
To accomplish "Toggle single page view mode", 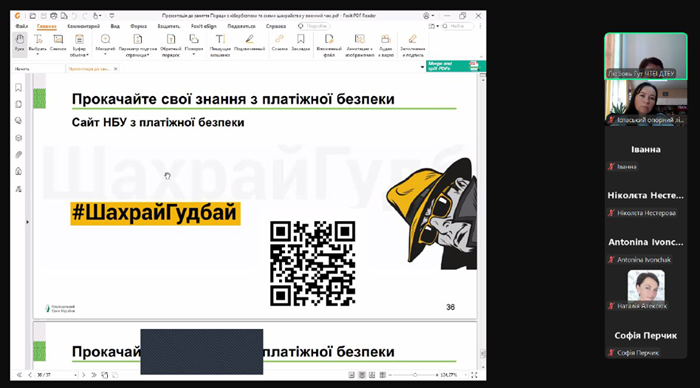I will pyautogui.click(x=352, y=375).
